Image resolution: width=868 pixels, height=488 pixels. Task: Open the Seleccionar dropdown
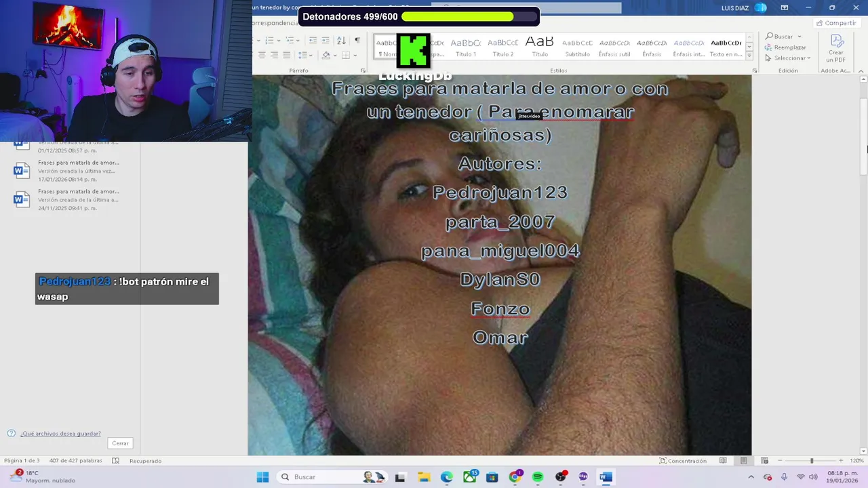tap(787, 58)
